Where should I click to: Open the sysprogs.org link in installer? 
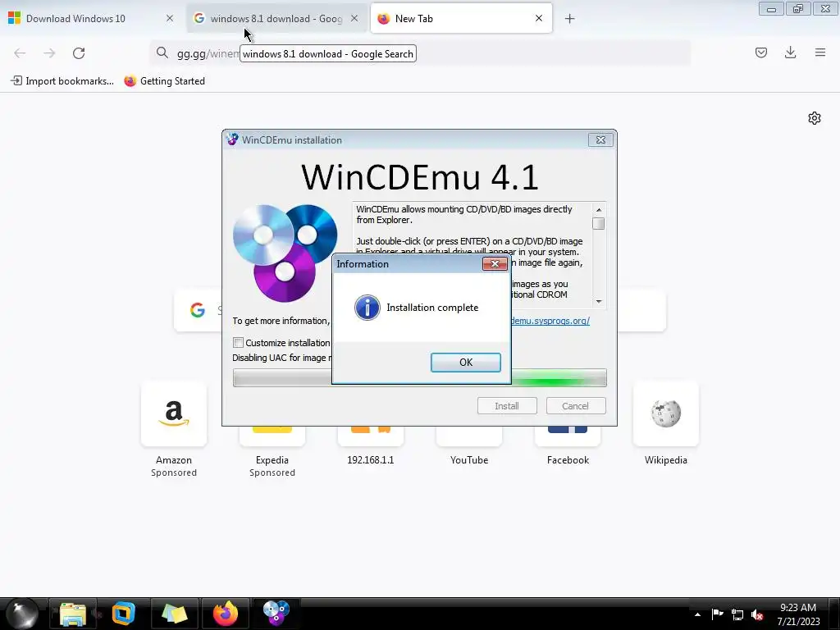(x=550, y=321)
